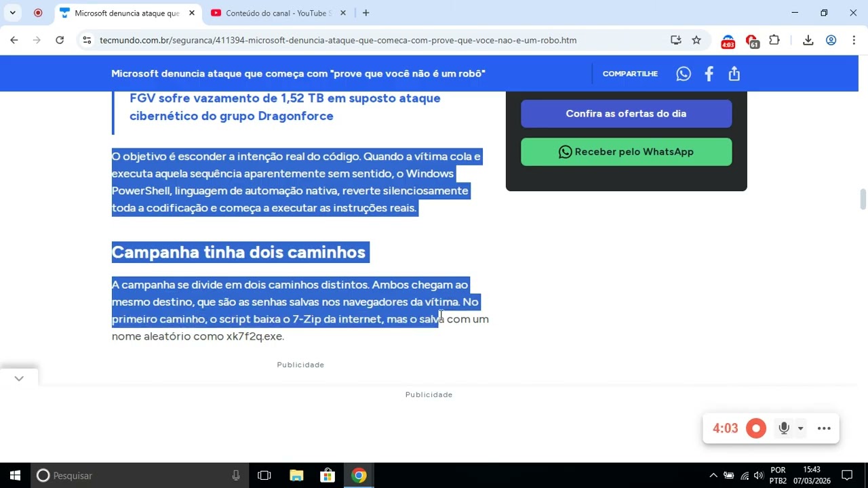Viewport: 868px width, 488px height.
Task: View site information icon in address bar
Action: click(x=87, y=40)
